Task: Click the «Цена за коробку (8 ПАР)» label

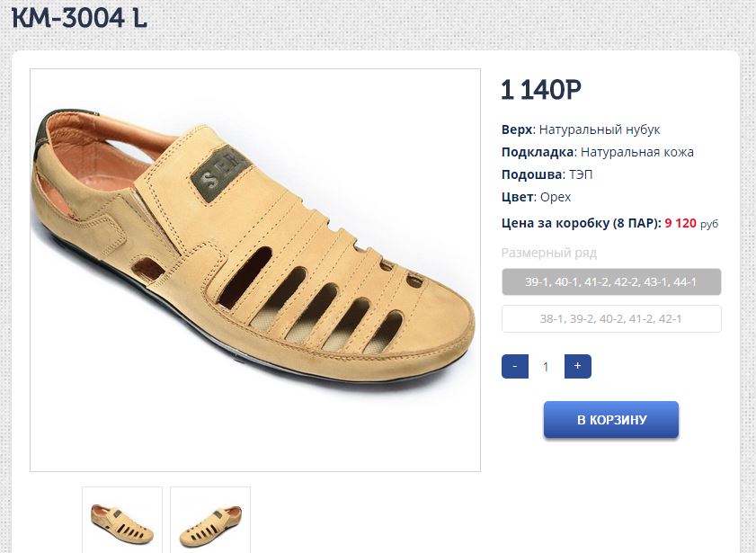Action: pyautogui.click(x=581, y=223)
